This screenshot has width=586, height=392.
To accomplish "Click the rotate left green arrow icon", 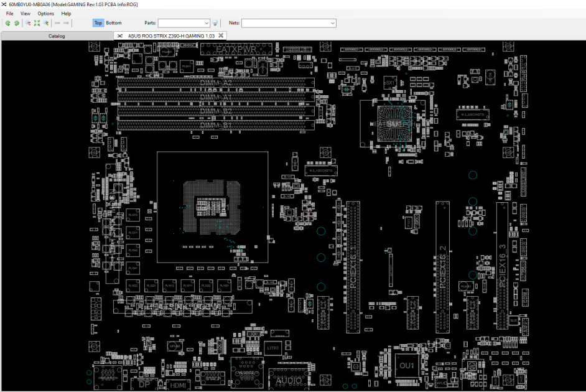I will point(7,23).
